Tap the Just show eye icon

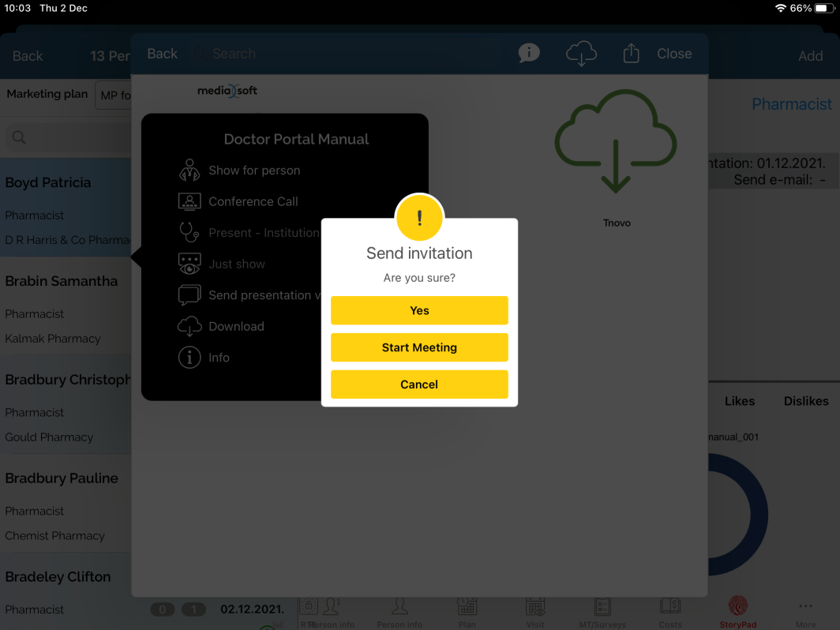click(x=189, y=264)
